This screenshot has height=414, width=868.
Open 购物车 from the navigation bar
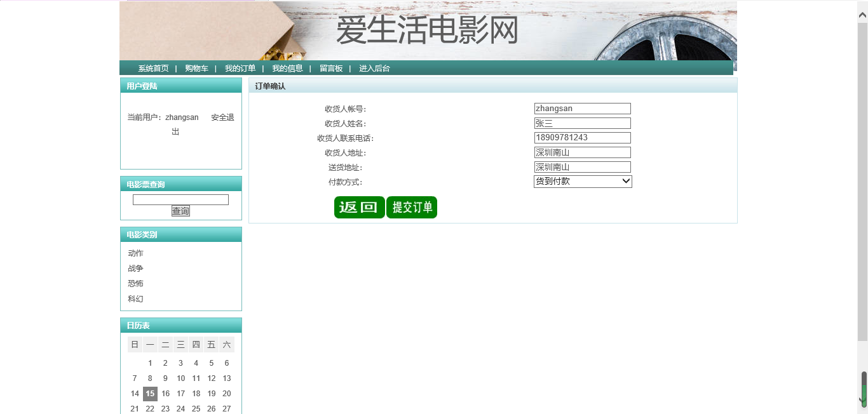(x=196, y=69)
